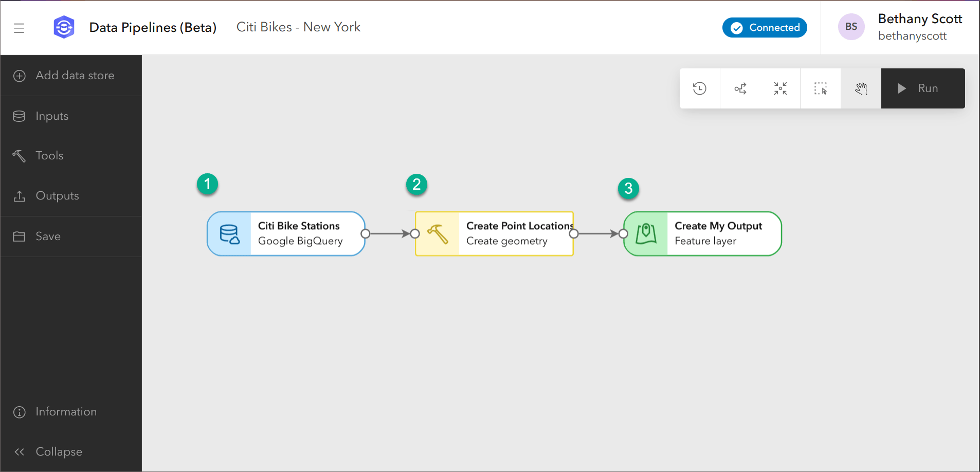980x472 pixels.
Task: Open the Inputs panel
Action: click(x=51, y=116)
